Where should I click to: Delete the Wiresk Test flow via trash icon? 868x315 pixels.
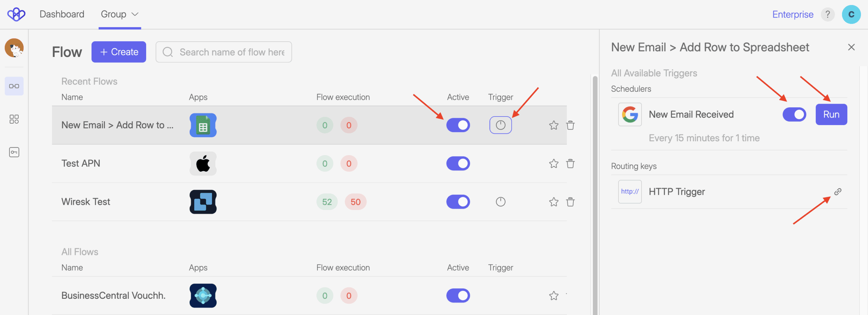click(x=570, y=202)
